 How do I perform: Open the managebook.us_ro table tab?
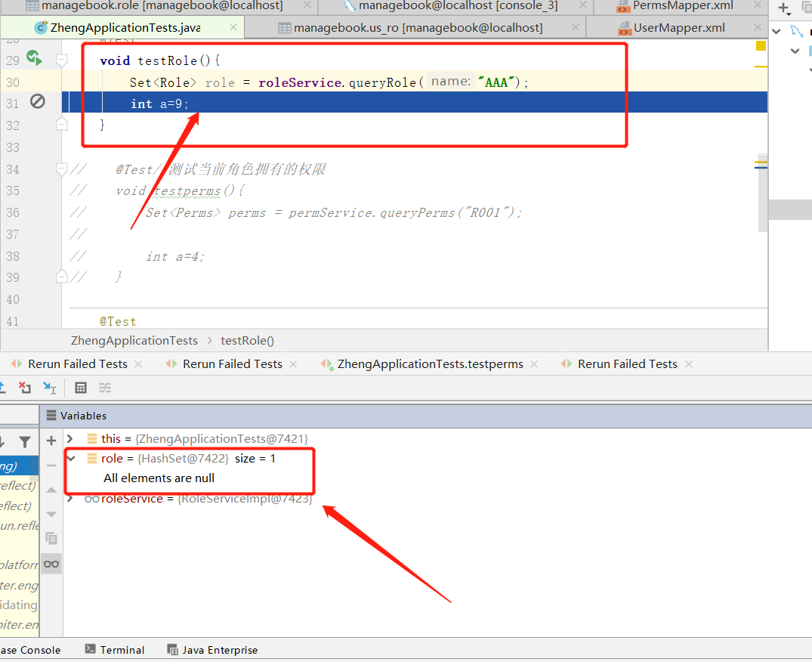[x=418, y=27]
